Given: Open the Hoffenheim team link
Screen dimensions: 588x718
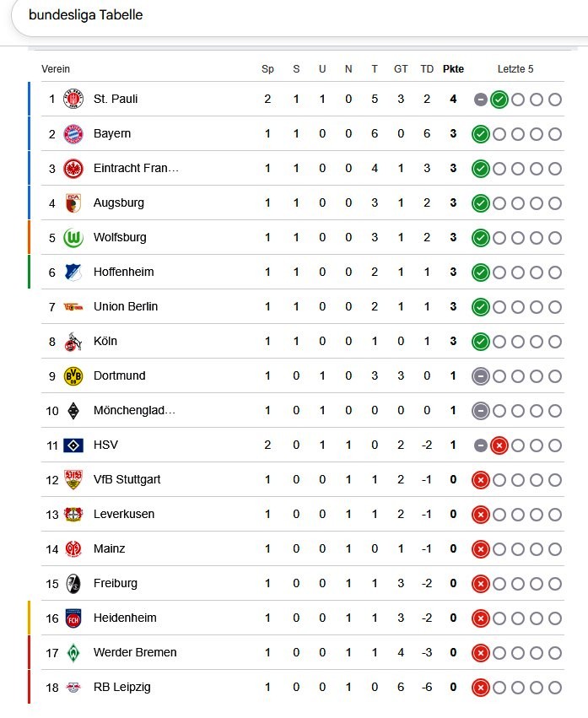Looking at the screenshot, I should pyautogui.click(x=124, y=273).
